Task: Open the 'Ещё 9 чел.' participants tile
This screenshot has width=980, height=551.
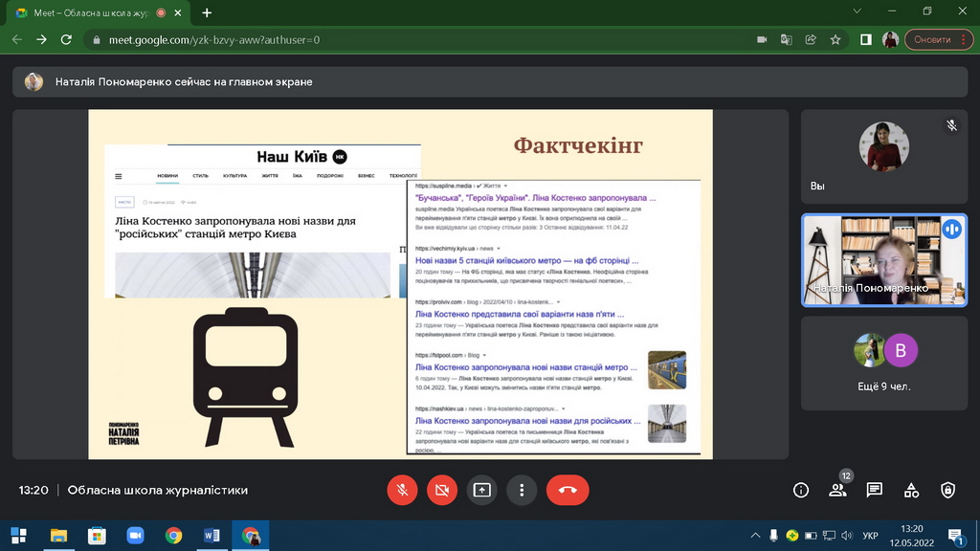Action: click(884, 363)
